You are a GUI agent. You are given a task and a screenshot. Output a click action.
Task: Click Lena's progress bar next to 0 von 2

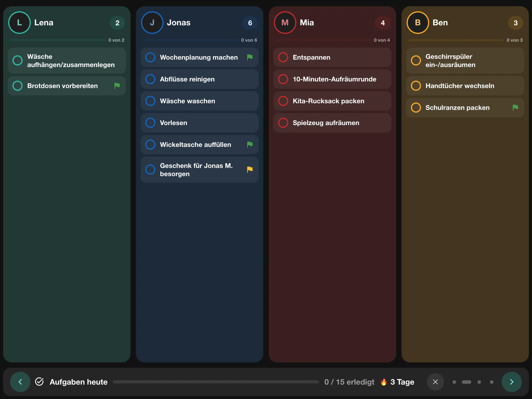click(57, 40)
